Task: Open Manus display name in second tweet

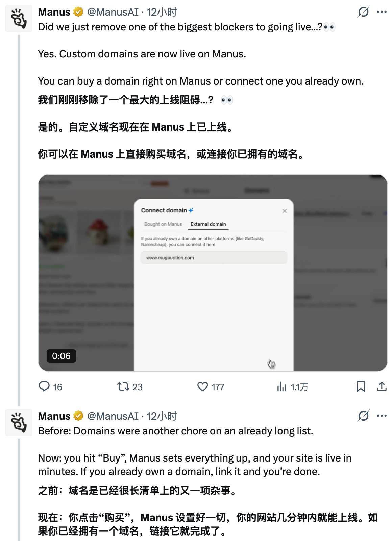Action: pos(54,416)
